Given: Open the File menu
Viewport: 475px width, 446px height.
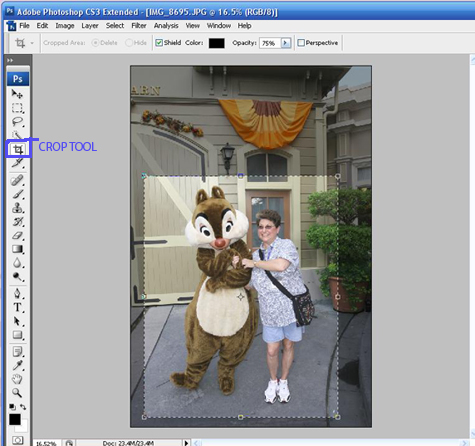Looking at the screenshot, I should (24, 26).
